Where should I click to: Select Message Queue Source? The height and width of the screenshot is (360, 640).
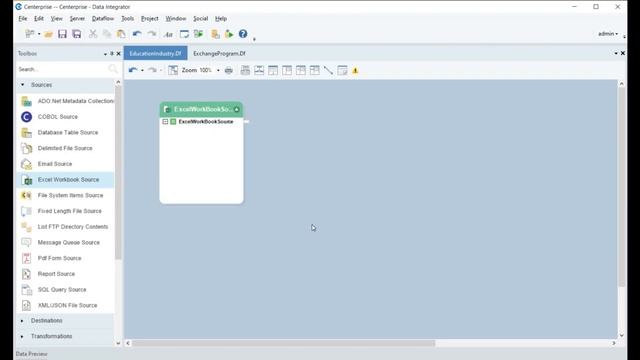(66, 242)
